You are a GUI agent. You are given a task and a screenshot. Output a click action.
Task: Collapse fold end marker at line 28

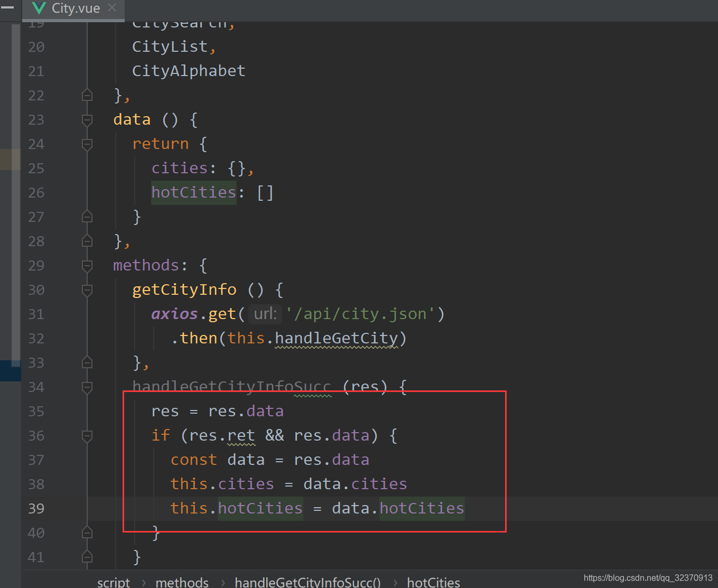pos(87,241)
